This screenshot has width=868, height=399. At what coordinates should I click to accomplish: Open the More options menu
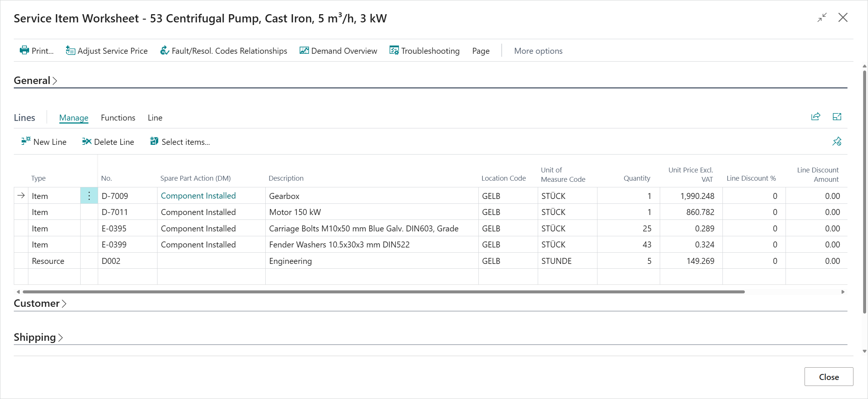click(538, 51)
